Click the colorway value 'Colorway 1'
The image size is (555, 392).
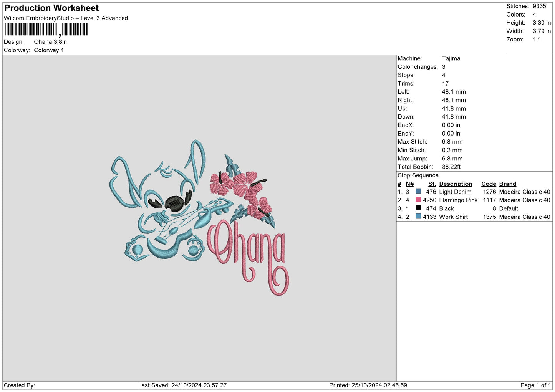point(49,50)
